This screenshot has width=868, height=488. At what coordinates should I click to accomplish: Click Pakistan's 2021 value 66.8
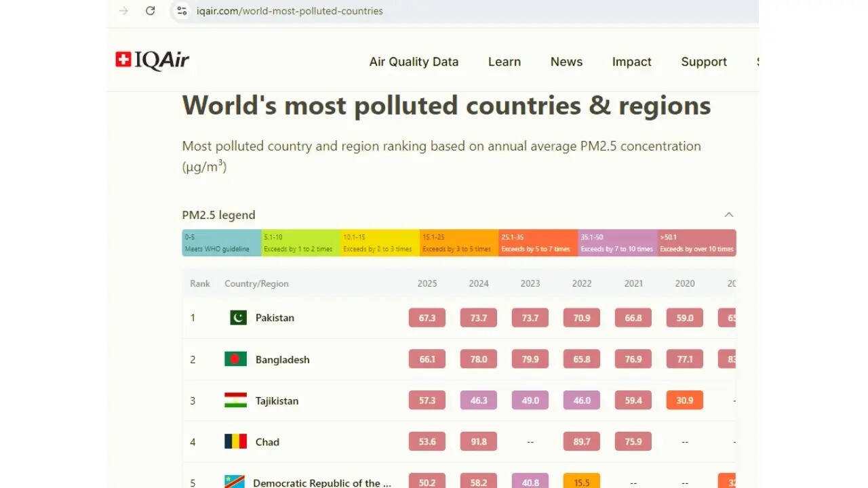point(633,318)
